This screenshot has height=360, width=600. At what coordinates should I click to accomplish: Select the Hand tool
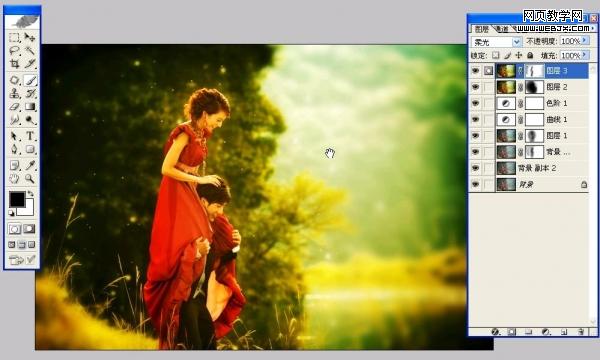click(14, 179)
